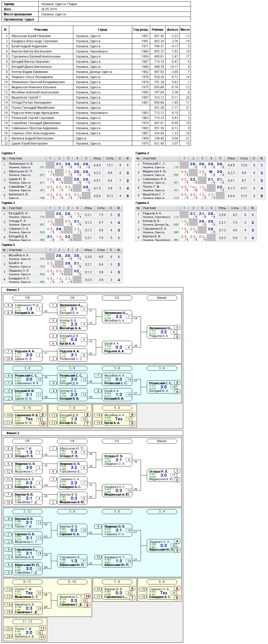Click the rating value '199.46'
Viewport: 268px width, 644px height.
tap(159, 138)
